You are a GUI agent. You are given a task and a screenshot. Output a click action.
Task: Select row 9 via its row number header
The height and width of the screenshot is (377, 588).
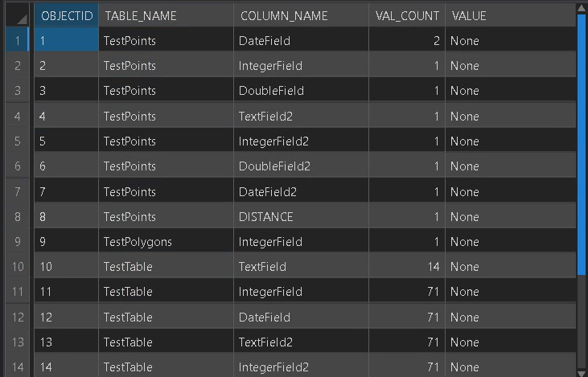(17, 242)
